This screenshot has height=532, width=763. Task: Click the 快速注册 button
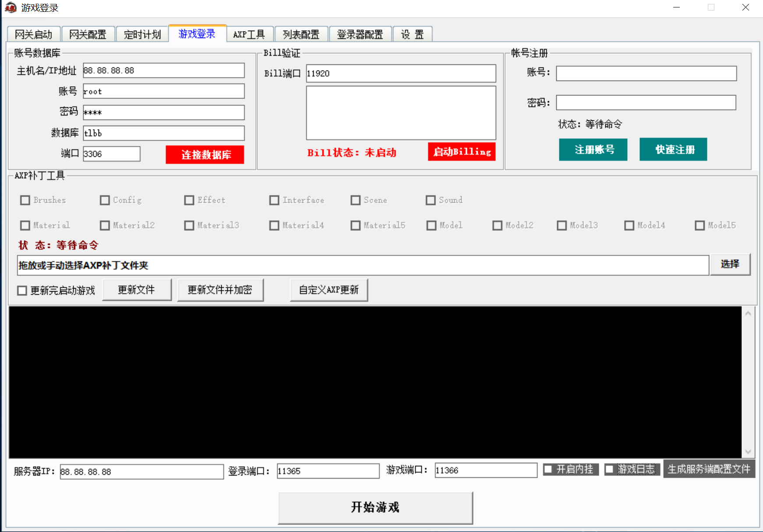click(x=673, y=149)
